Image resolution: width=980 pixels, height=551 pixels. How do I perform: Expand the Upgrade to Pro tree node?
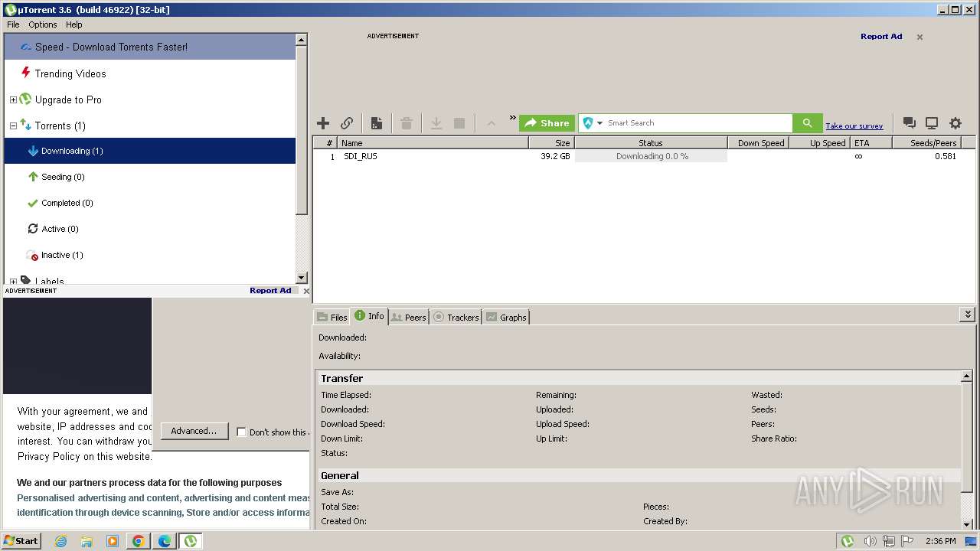(x=13, y=99)
